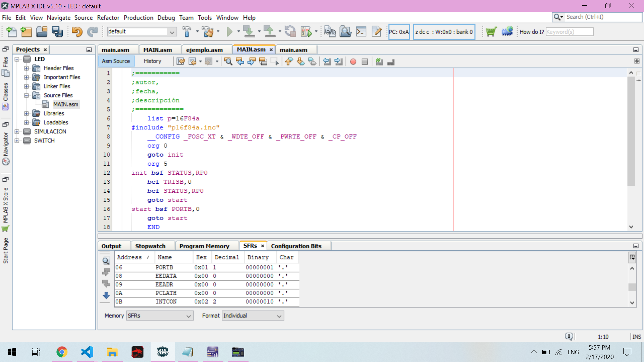The image size is (644, 362).
Task: Switch to the Program Memory tab
Action: [204, 246]
